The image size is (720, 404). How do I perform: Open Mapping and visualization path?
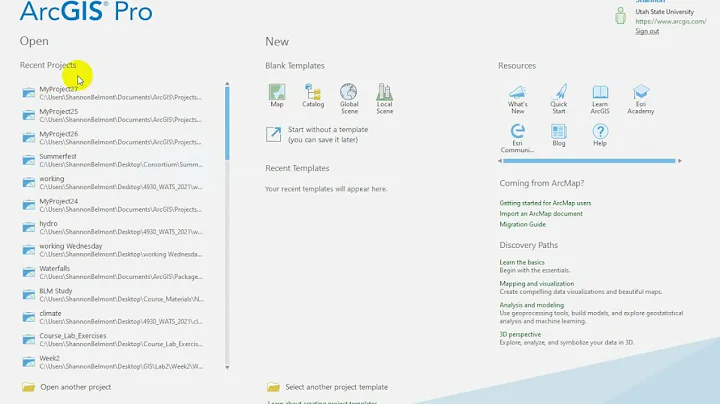click(536, 284)
